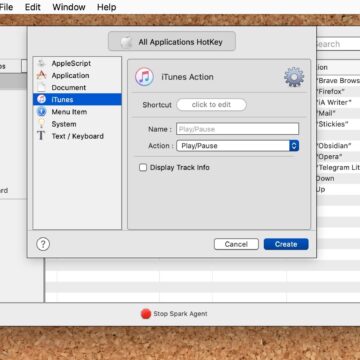Select the Obsidian row in main window
The height and width of the screenshot is (360, 360).
[338, 146]
